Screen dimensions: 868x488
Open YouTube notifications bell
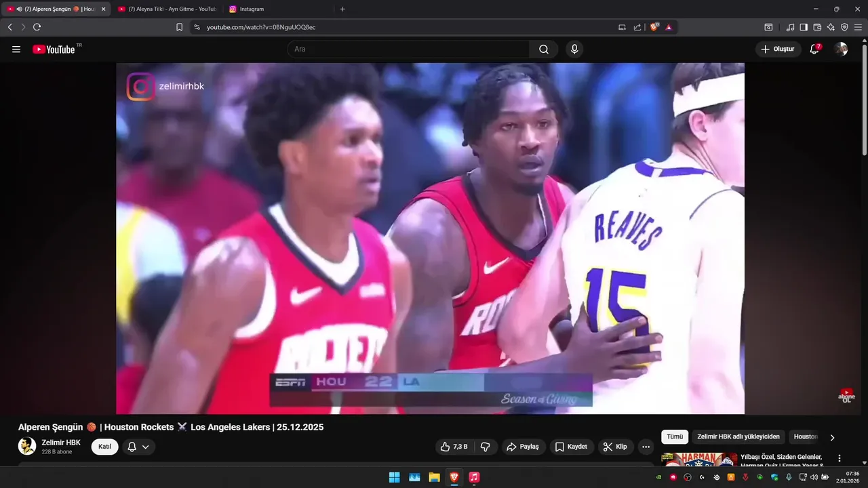pos(814,49)
